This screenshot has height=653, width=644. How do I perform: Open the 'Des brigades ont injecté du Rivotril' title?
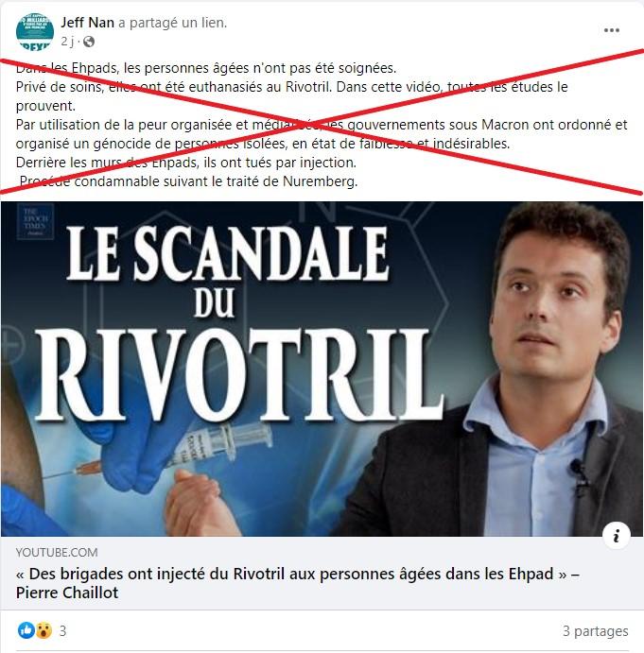pos(298,583)
